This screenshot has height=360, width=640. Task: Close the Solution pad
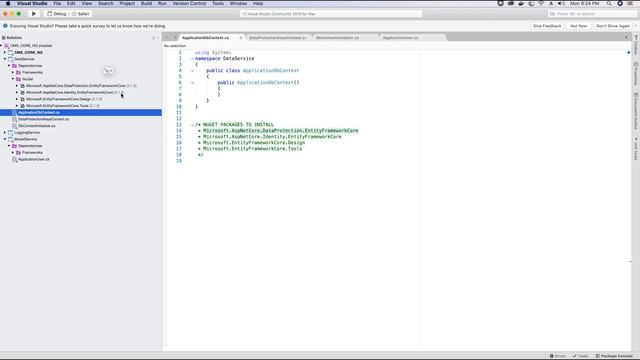point(158,38)
